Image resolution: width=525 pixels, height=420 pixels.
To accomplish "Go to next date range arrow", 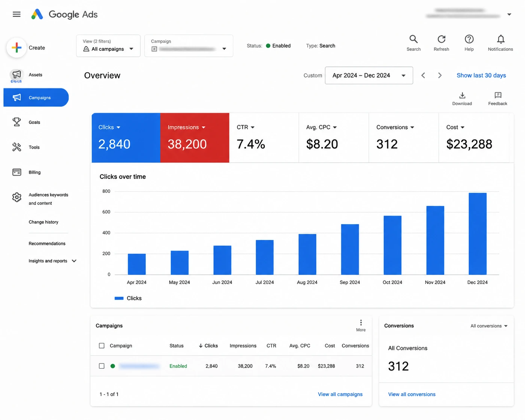I will click(x=440, y=75).
